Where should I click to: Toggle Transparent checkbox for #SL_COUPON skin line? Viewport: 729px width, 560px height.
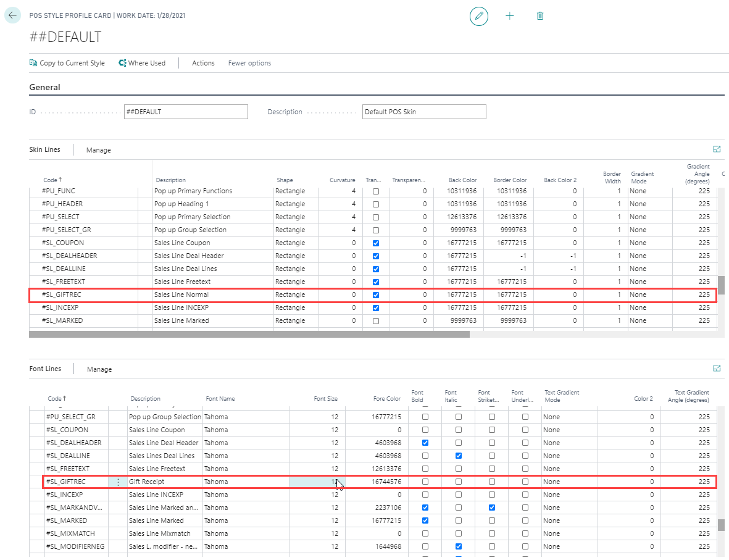[376, 243]
